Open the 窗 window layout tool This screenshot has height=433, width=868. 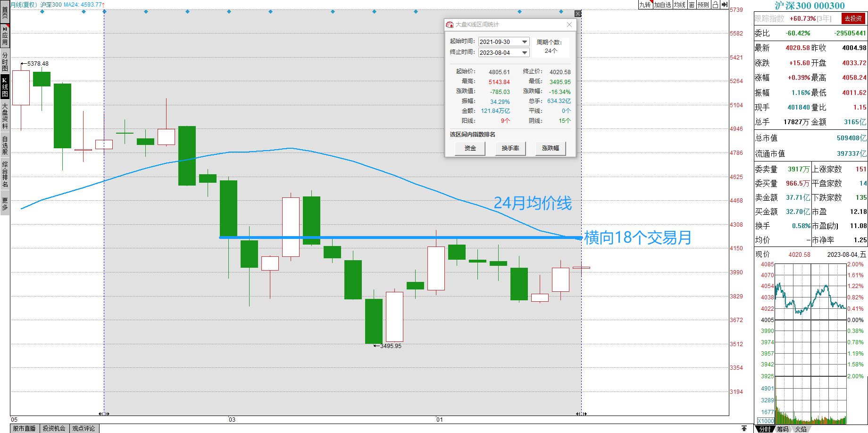692,5
